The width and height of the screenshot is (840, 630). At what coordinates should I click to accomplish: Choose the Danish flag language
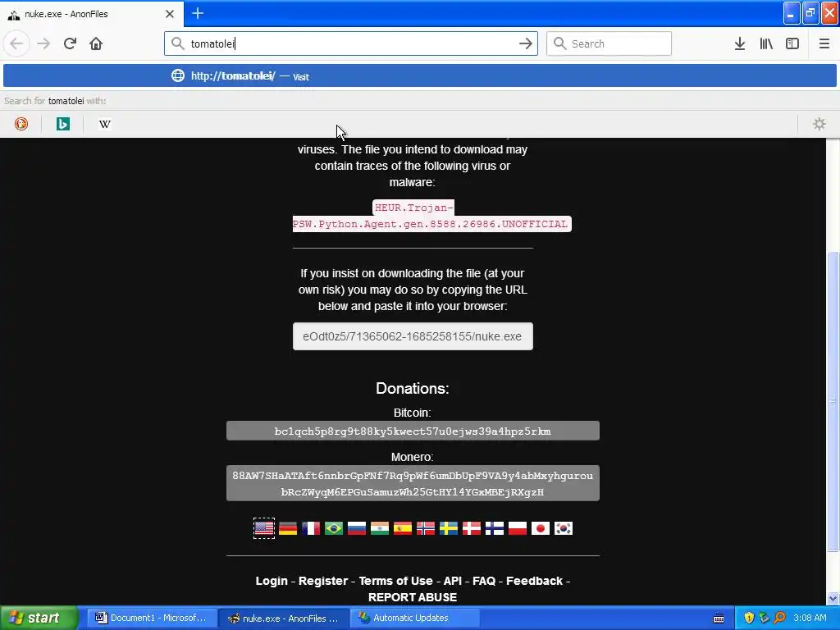click(x=472, y=528)
